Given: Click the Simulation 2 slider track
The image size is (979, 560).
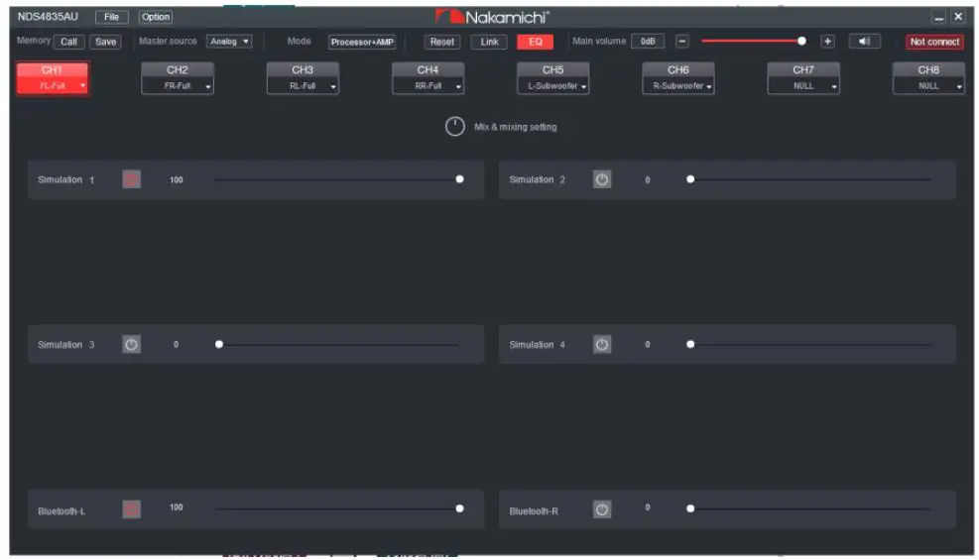Looking at the screenshot, I should pyautogui.click(x=810, y=179).
